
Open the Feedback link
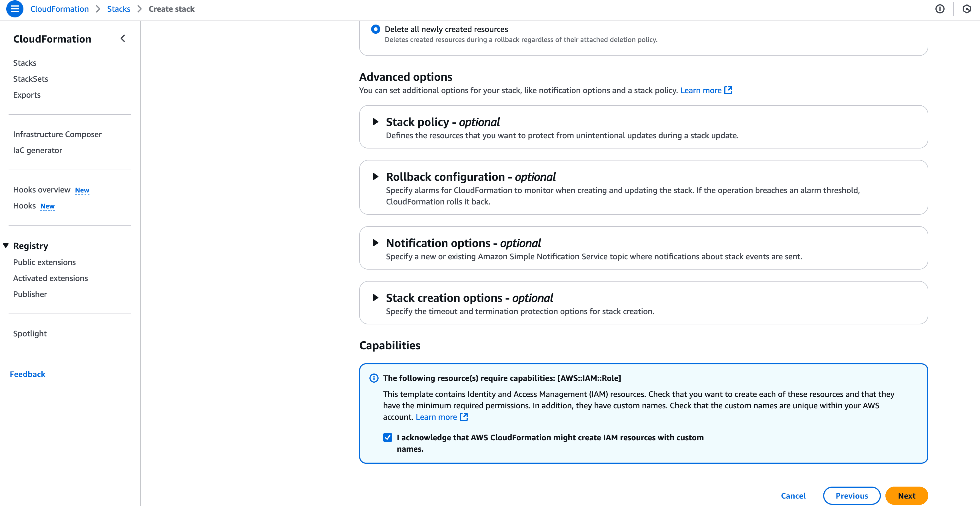[x=27, y=374]
